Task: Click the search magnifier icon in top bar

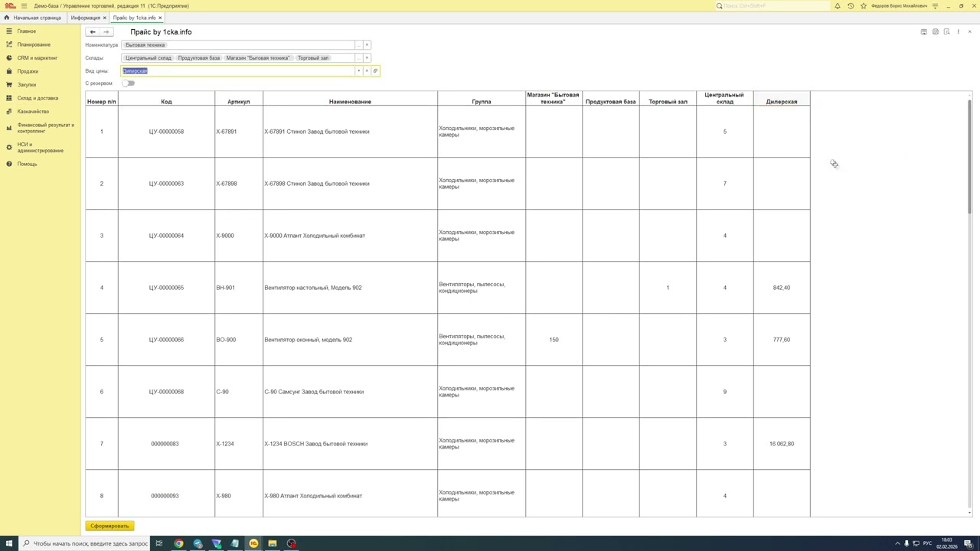Action: pyautogui.click(x=719, y=5)
